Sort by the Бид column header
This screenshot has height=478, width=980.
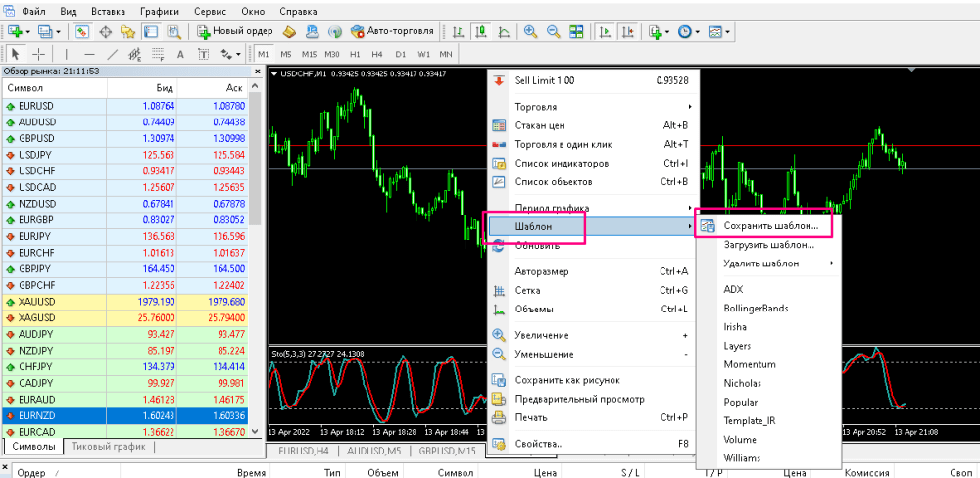coord(142,88)
